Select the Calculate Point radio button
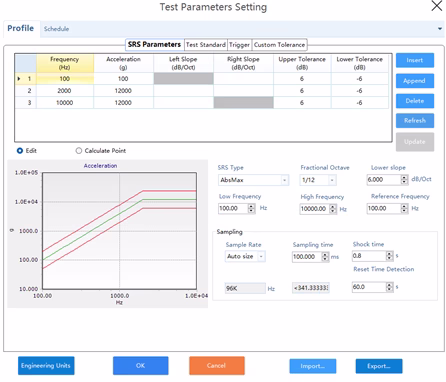Viewport: 446px width, 382px height. click(79, 151)
